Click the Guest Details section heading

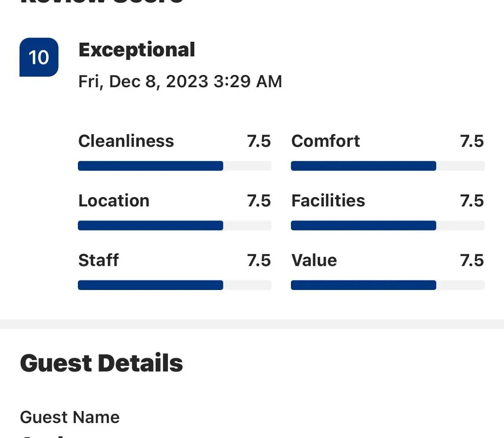click(101, 363)
